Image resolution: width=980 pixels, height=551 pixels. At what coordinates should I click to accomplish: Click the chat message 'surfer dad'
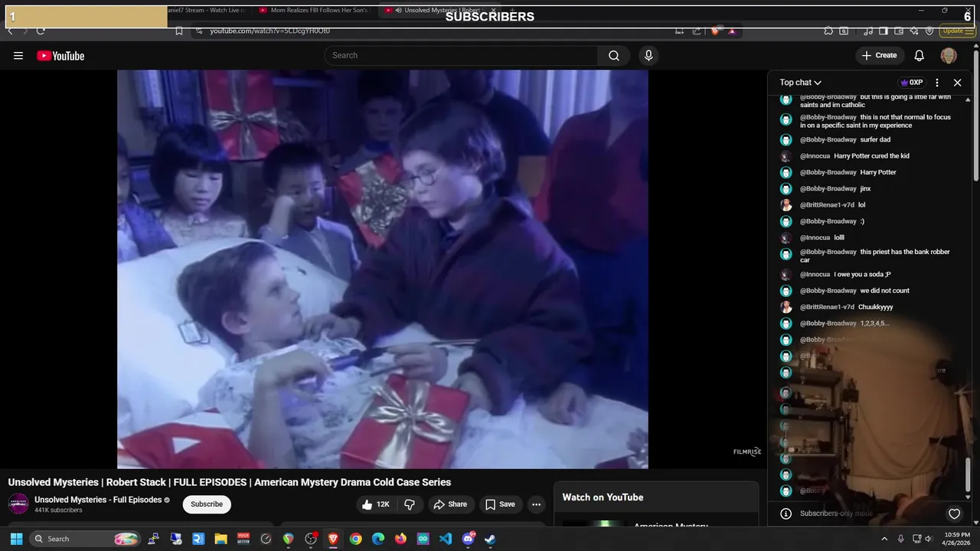click(x=875, y=140)
